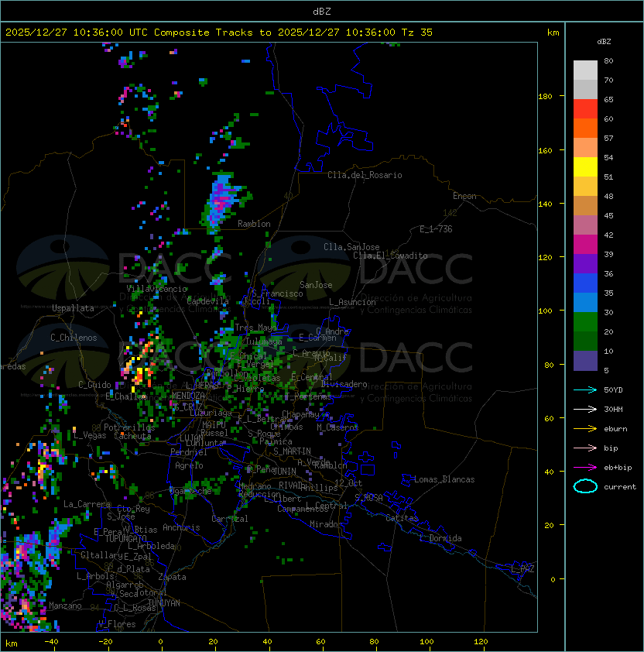Click the 120 km mark on bottom axis
This screenshot has width=644, height=652.
[x=481, y=642]
